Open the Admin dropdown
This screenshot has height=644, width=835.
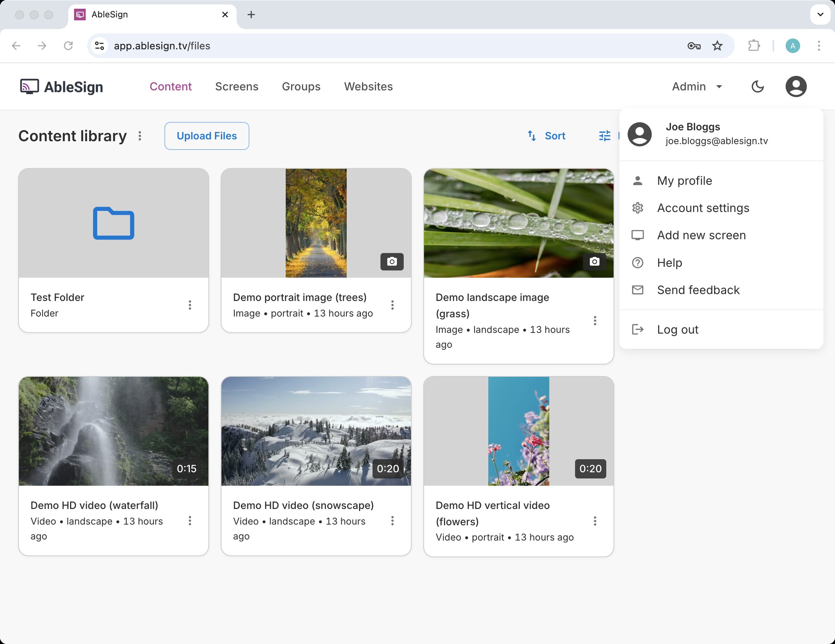pos(697,87)
